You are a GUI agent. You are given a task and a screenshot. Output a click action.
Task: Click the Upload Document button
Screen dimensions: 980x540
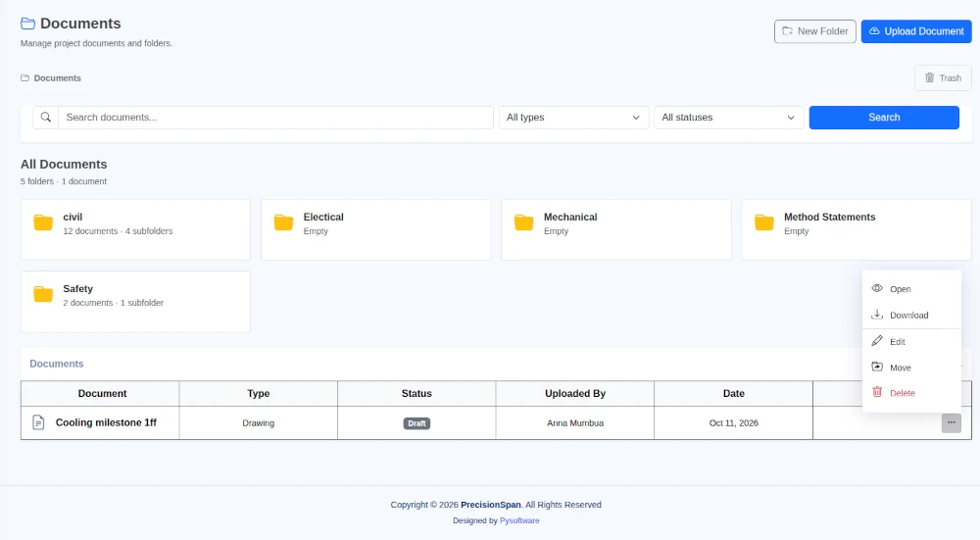click(x=916, y=31)
